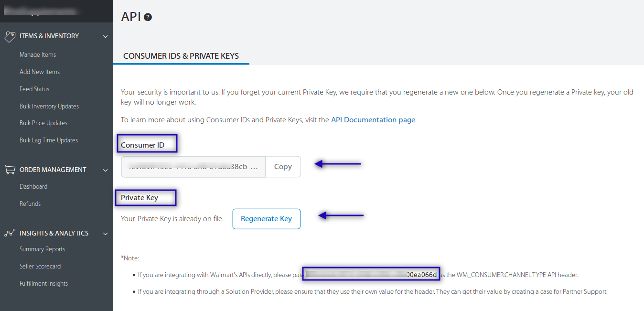Select Bulk Price Updates
This screenshot has height=311, width=644.
pyautogui.click(x=43, y=123)
